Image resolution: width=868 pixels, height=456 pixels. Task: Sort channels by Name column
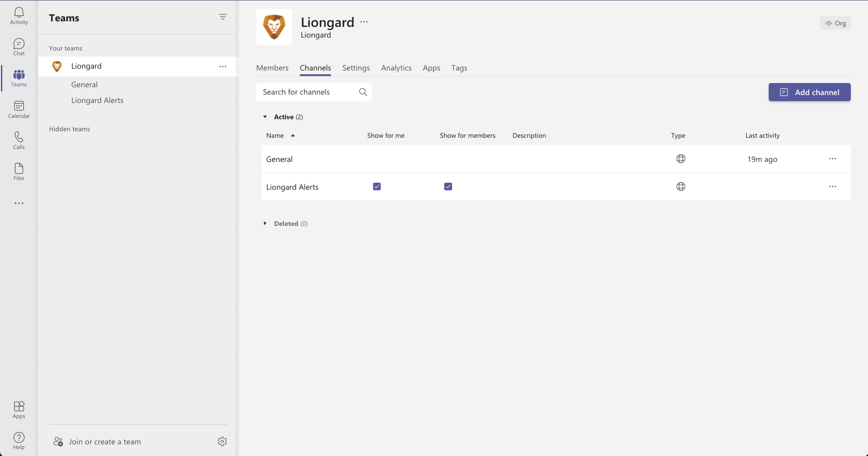pos(280,135)
